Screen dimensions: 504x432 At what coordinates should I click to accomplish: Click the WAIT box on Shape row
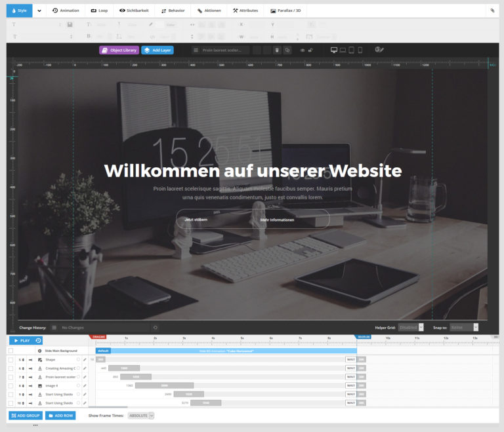[x=350, y=359]
